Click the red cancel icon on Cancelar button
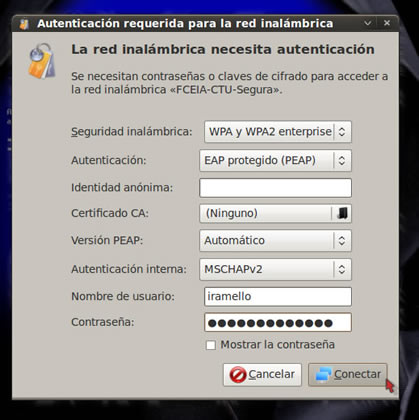This screenshot has height=420, width=419. tap(238, 375)
